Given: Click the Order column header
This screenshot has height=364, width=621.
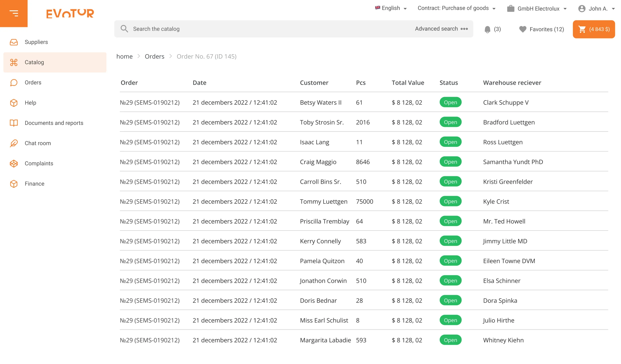Looking at the screenshot, I should (x=129, y=83).
